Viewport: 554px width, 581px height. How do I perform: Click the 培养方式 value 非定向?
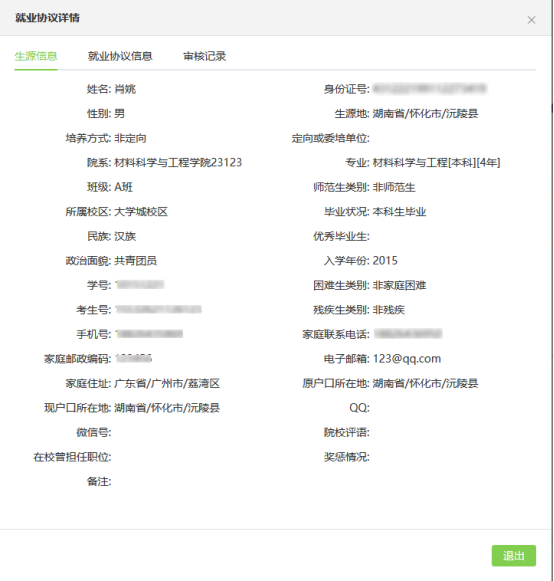(130, 138)
